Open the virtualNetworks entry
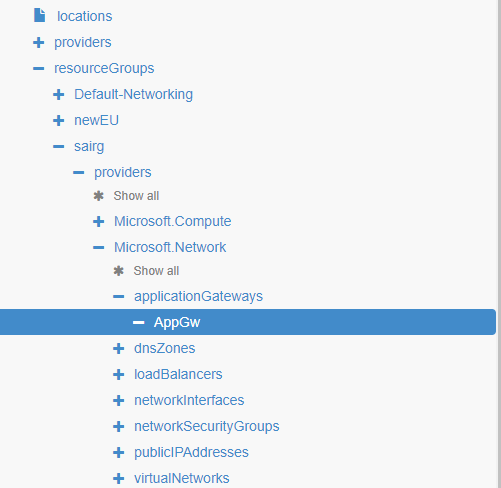 pyautogui.click(x=182, y=478)
